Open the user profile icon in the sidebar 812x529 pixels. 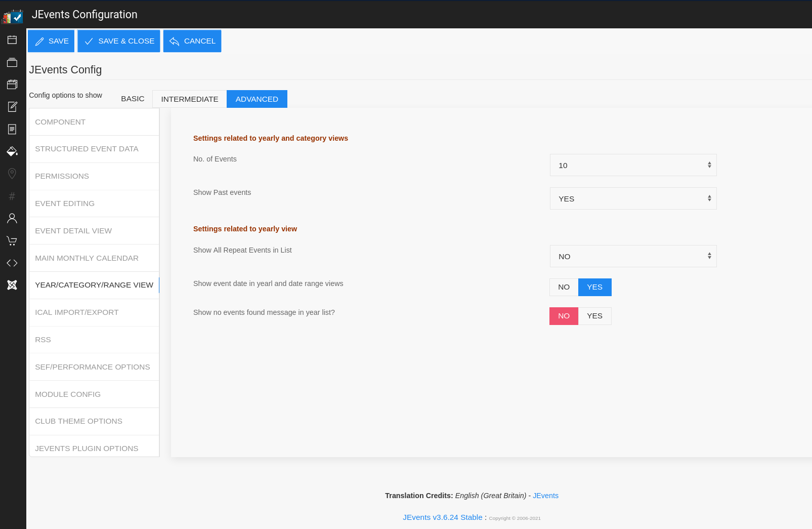pyautogui.click(x=12, y=218)
